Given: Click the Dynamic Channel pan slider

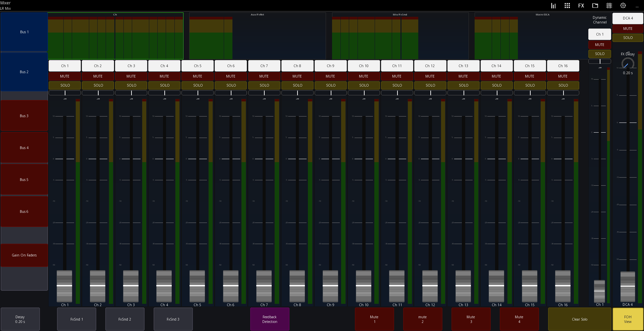Looking at the screenshot, I should 600,61.
